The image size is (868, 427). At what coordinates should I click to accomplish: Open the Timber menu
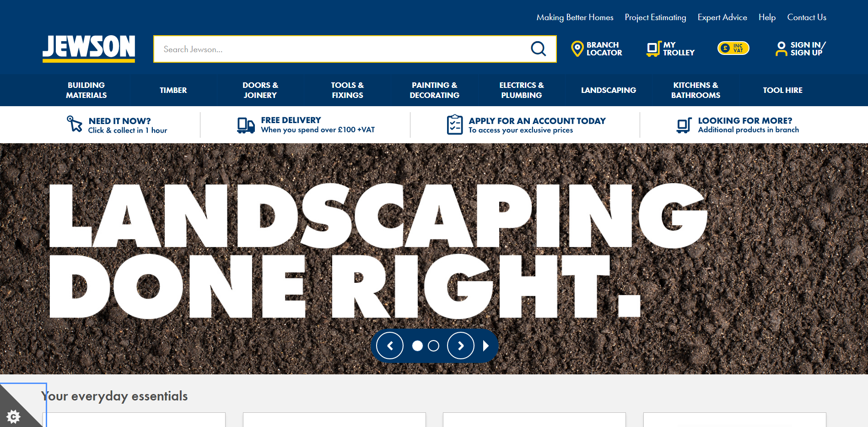click(173, 90)
